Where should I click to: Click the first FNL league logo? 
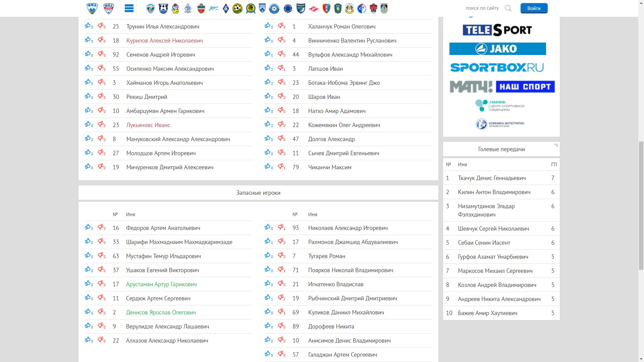92,8
